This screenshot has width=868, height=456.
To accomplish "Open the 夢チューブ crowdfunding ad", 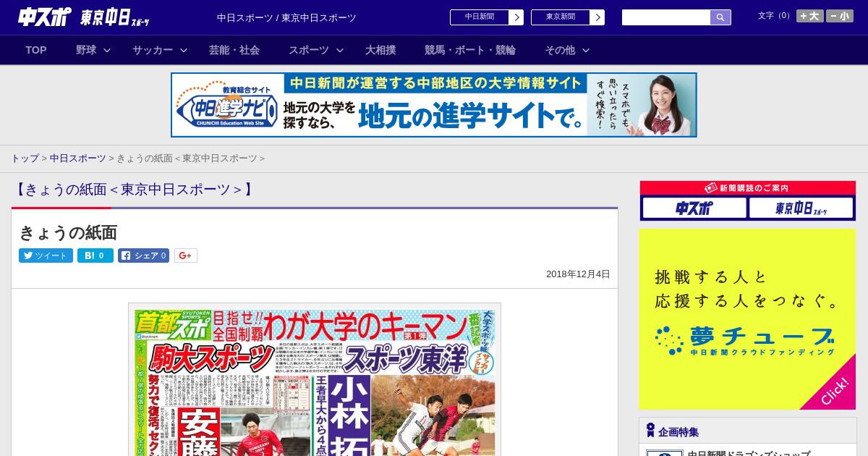I will (747, 319).
